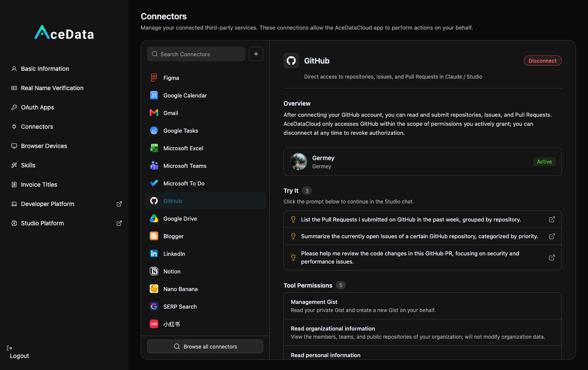Click Read organizational information permission row
588x370 pixels.
click(422, 333)
